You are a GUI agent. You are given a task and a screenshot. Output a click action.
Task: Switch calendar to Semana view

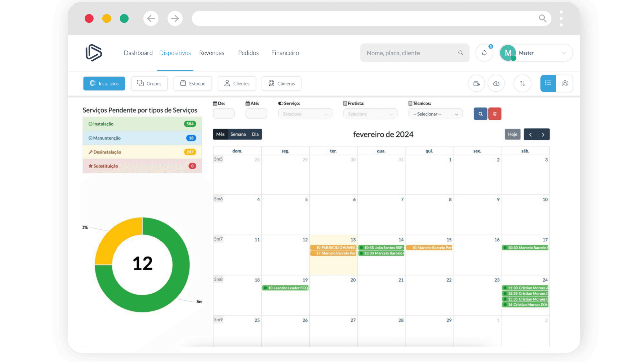pos(238,134)
